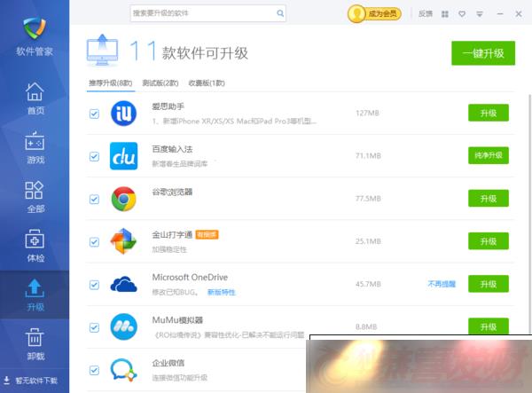Open the 游戏 games section in sidebar
The width and height of the screenshot is (532, 393).
pos(35,147)
